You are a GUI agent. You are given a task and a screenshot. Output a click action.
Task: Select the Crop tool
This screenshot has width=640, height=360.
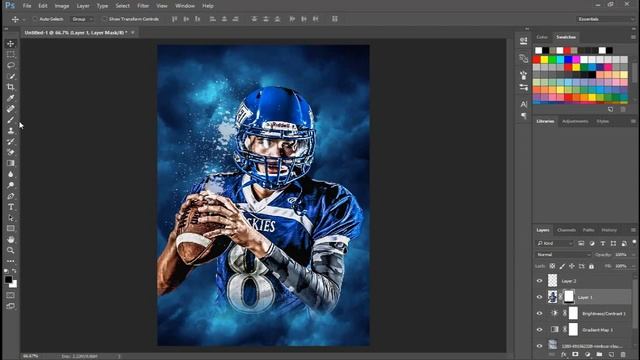[11, 87]
